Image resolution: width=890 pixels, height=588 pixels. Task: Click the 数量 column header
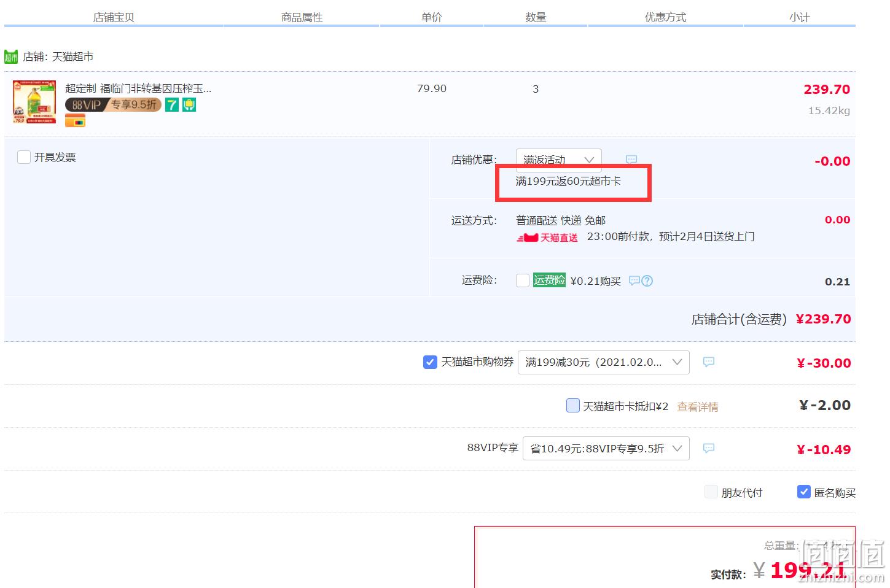(536, 17)
